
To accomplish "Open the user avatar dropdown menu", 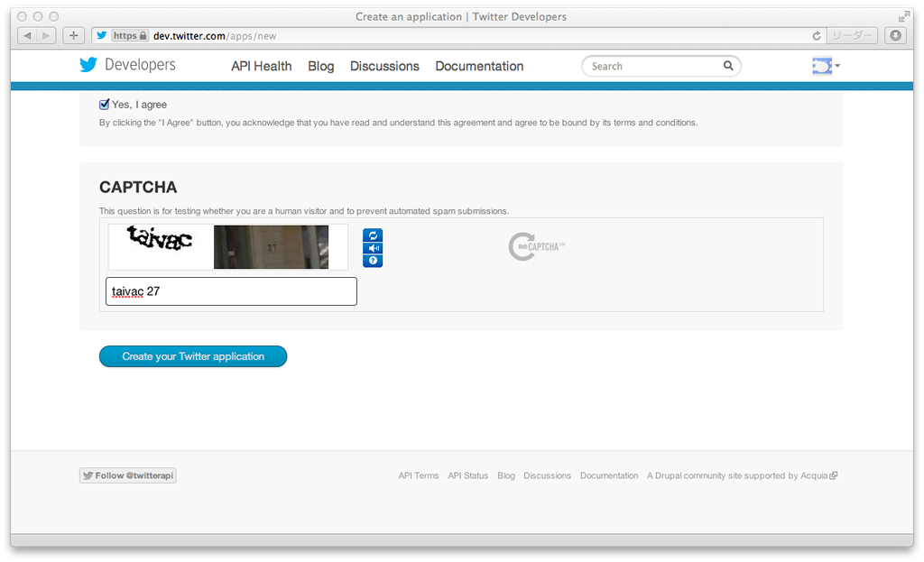I will [826, 65].
